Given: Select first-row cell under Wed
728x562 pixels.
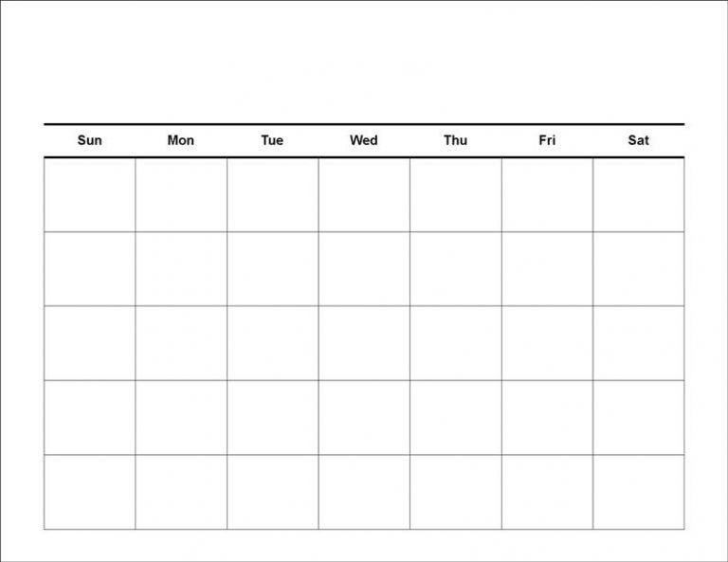Looking at the screenshot, I should tap(364, 195).
